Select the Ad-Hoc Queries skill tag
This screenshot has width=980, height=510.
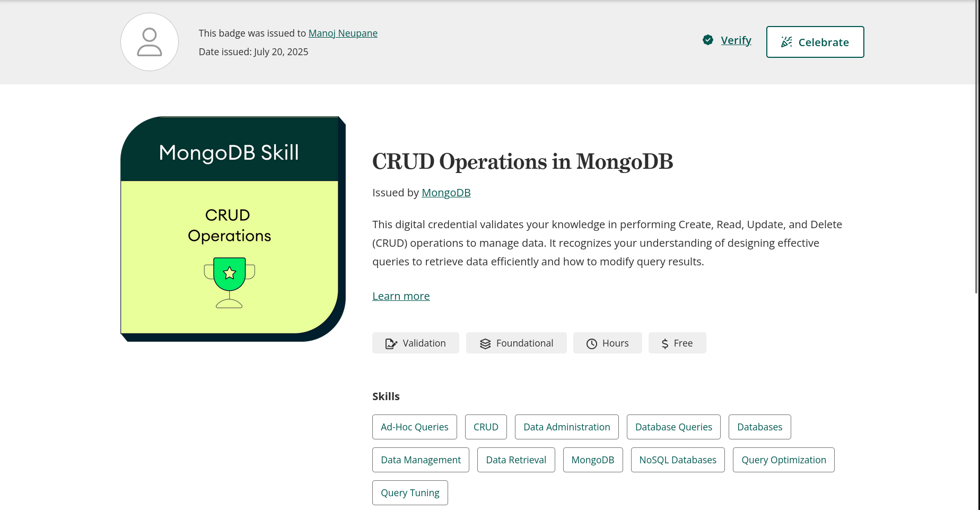(x=415, y=427)
